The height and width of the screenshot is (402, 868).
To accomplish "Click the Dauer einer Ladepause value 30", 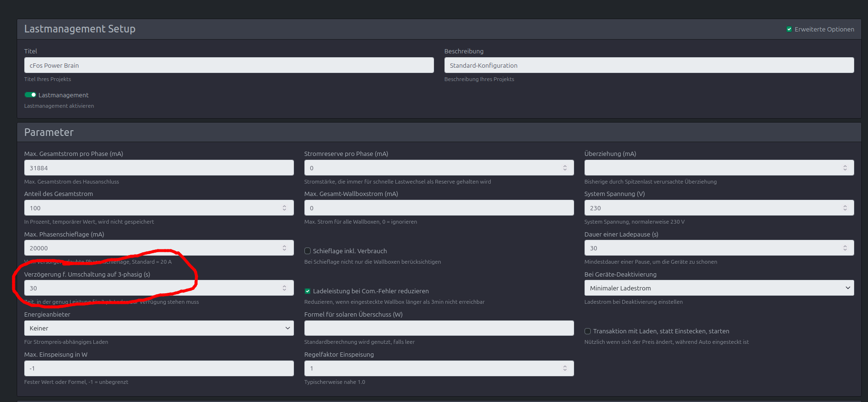I will coord(593,248).
